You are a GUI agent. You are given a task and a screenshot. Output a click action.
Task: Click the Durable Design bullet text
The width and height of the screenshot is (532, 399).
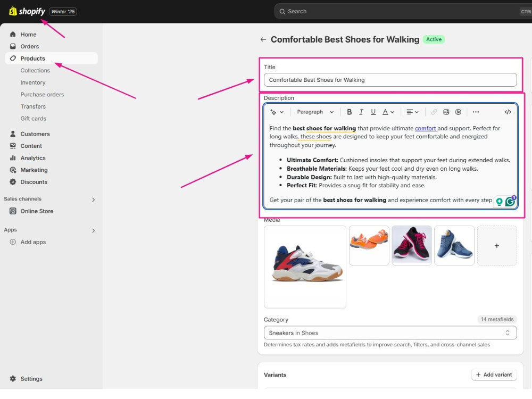pyautogui.click(x=362, y=177)
